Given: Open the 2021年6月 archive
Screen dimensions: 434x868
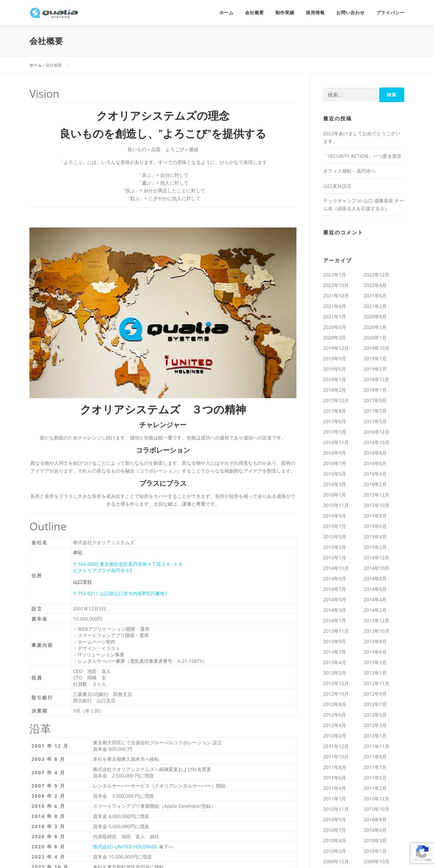Looking at the screenshot, I should 375,296.
